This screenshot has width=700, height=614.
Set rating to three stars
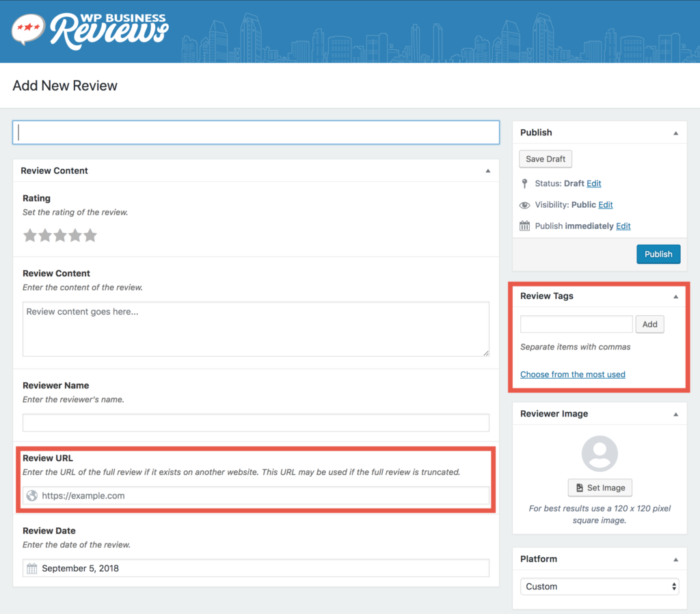click(x=60, y=235)
